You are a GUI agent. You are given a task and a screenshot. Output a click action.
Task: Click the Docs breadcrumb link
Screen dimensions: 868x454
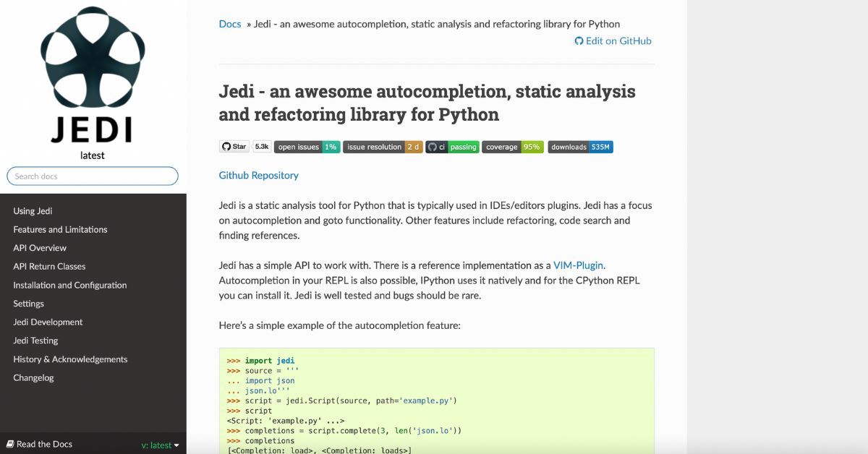click(229, 24)
